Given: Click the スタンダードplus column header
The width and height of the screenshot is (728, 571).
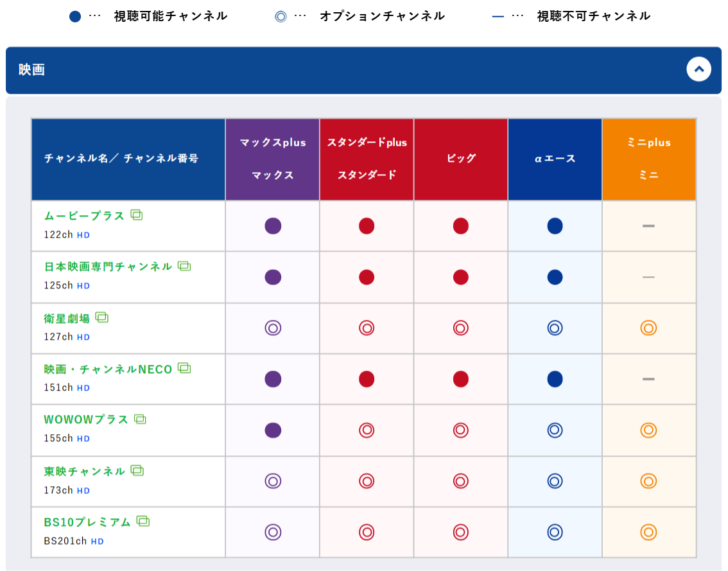Looking at the screenshot, I should 367,143.
